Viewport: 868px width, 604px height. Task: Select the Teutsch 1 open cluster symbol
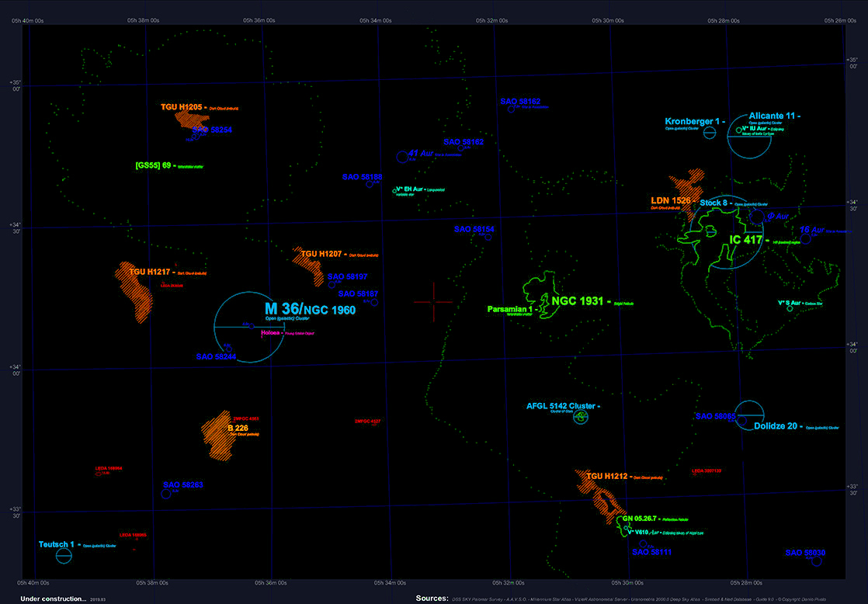click(64, 555)
